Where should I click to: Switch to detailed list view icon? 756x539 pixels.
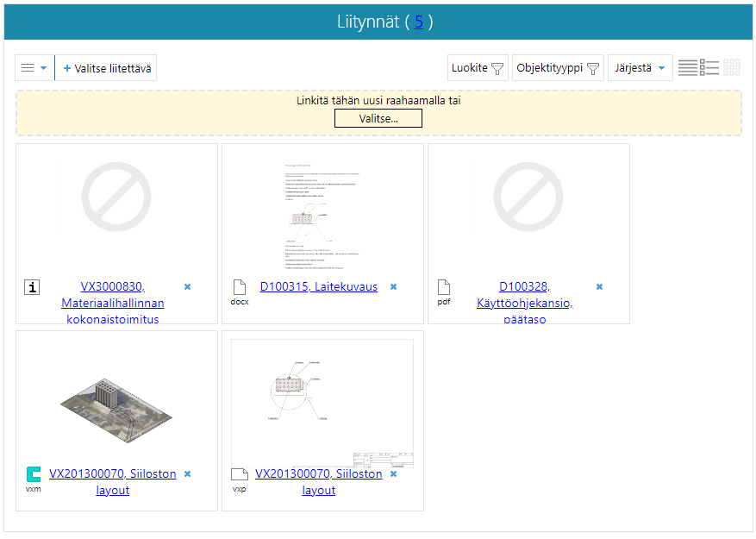709,67
